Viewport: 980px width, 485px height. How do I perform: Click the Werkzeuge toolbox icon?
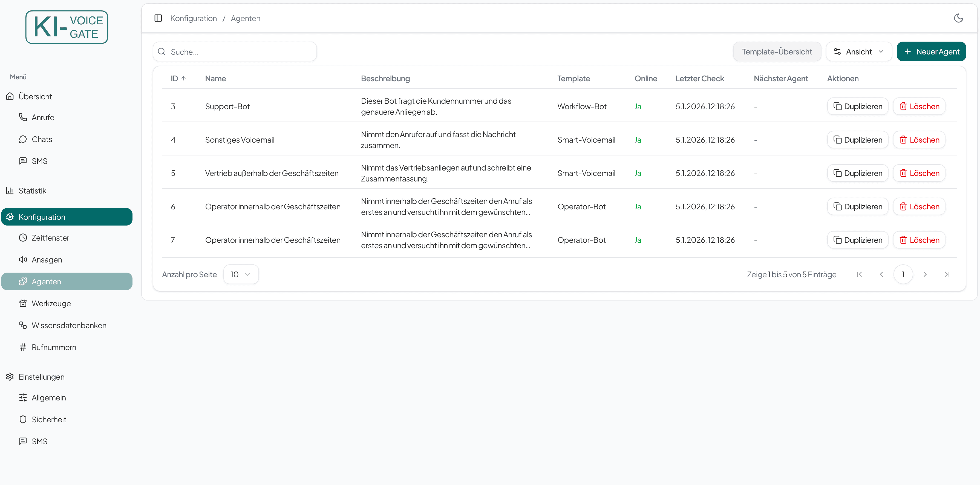click(x=23, y=303)
